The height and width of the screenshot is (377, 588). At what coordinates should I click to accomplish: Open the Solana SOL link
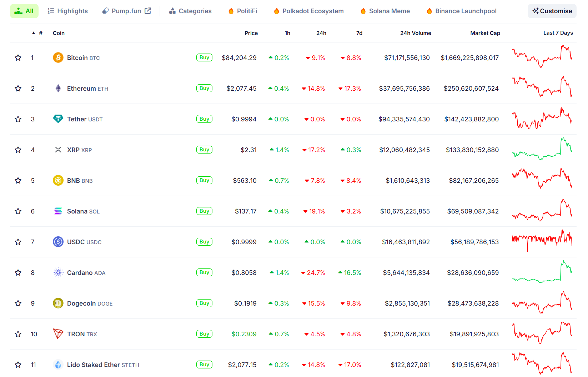[x=83, y=211]
